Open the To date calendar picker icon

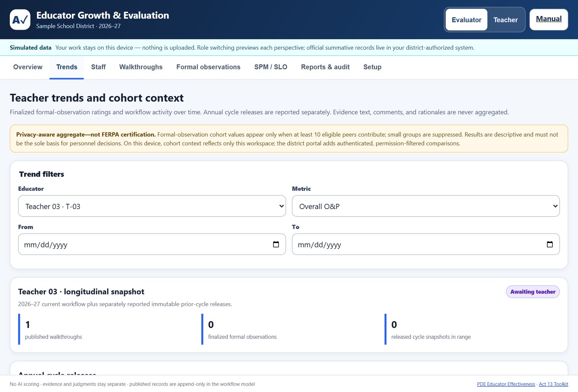coord(550,244)
